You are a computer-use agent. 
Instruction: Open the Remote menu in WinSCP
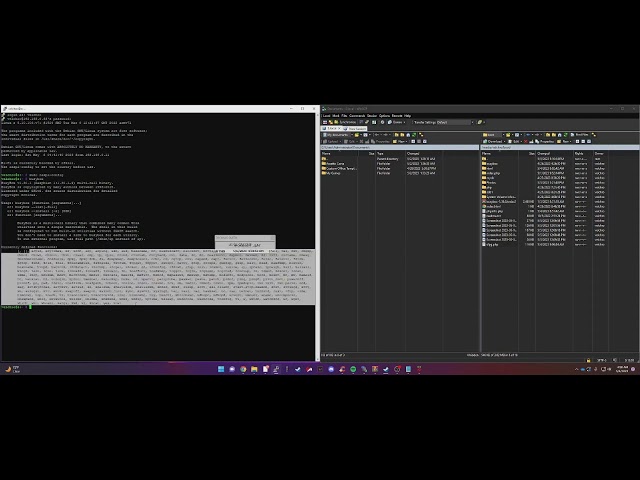397,116
